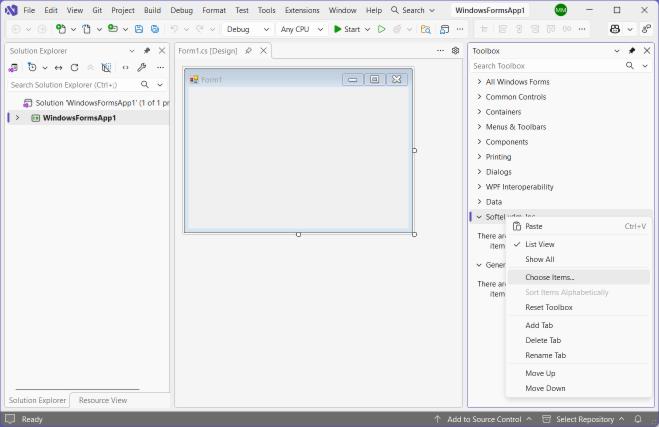The height and width of the screenshot is (427, 659).
Task: Choose Add Tab in the context menu
Action: point(579,325)
